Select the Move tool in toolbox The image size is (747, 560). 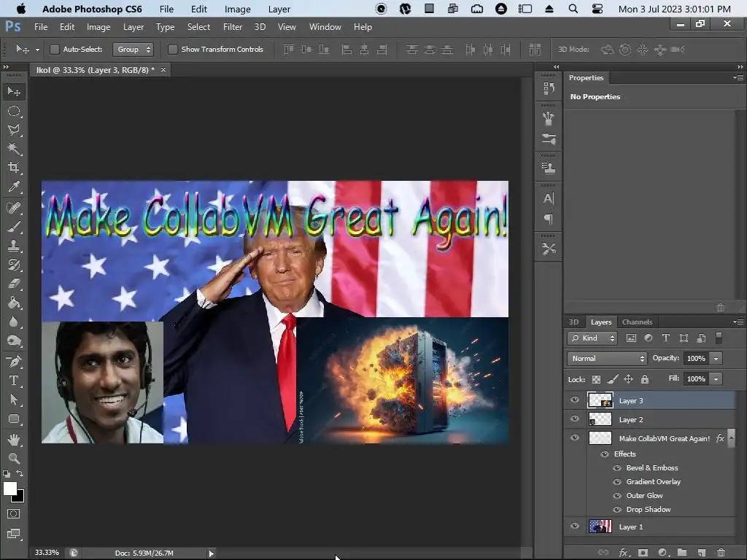(x=14, y=91)
